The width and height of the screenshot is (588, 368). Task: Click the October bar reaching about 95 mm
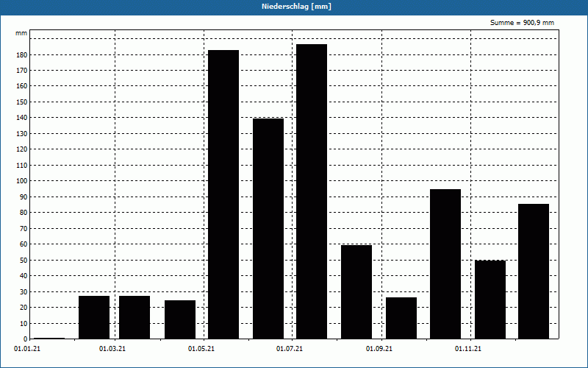point(445,264)
